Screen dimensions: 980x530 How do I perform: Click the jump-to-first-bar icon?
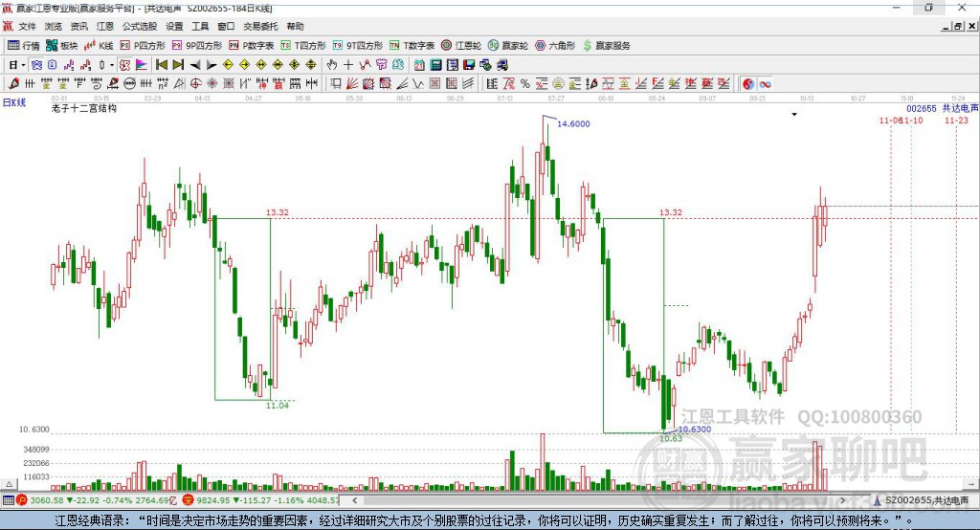click(161, 65)
